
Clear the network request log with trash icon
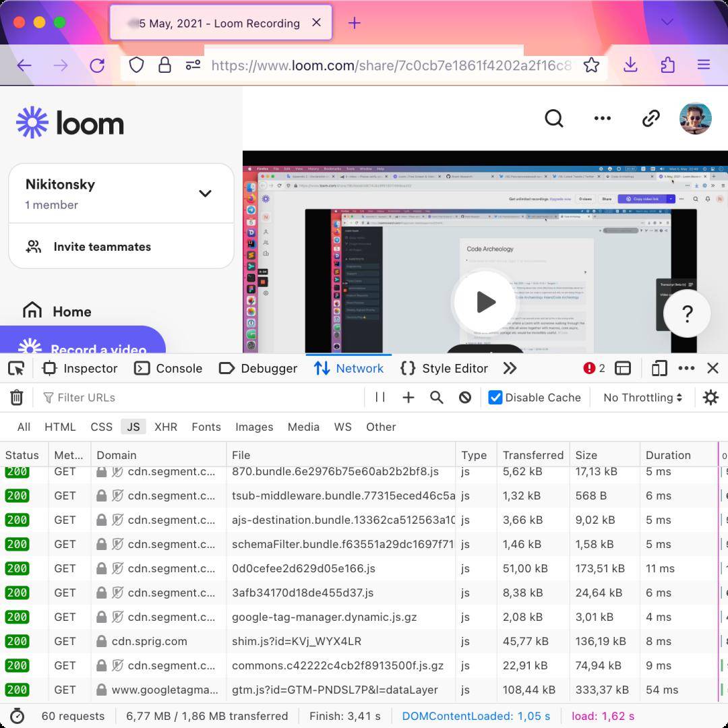pyautogui.click(x=16, y=398)
